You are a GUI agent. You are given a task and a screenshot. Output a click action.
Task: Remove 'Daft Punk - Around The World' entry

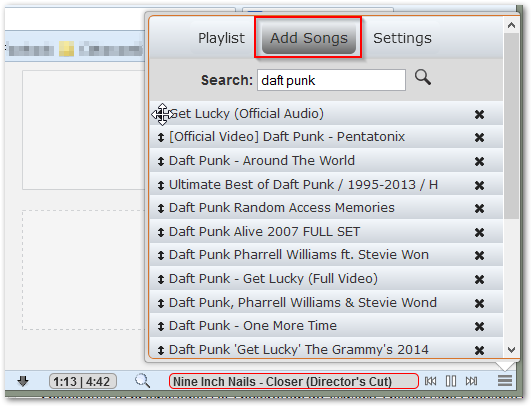[x=479, y=161]
